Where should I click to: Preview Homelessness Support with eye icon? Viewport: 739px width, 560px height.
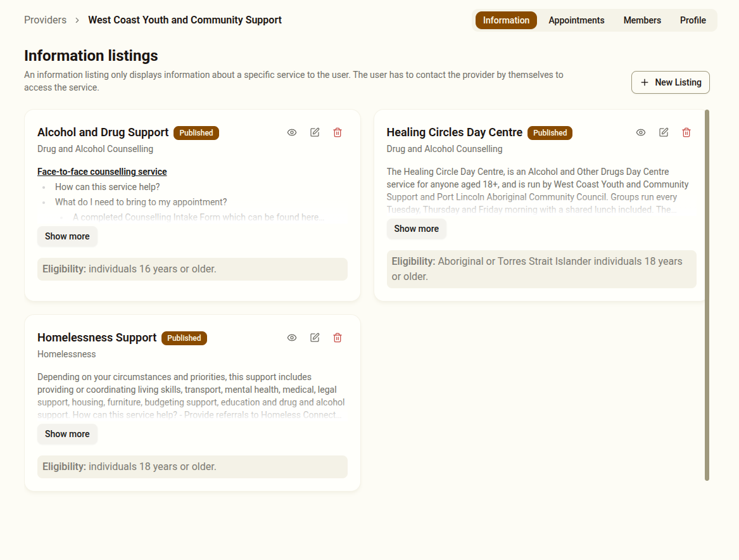point(292,338)
